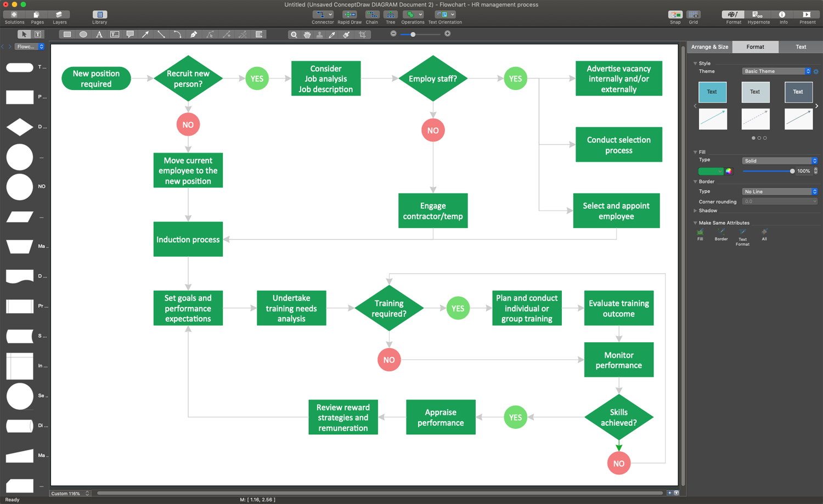Select the Chain connection tool

[x=372, y=18]
